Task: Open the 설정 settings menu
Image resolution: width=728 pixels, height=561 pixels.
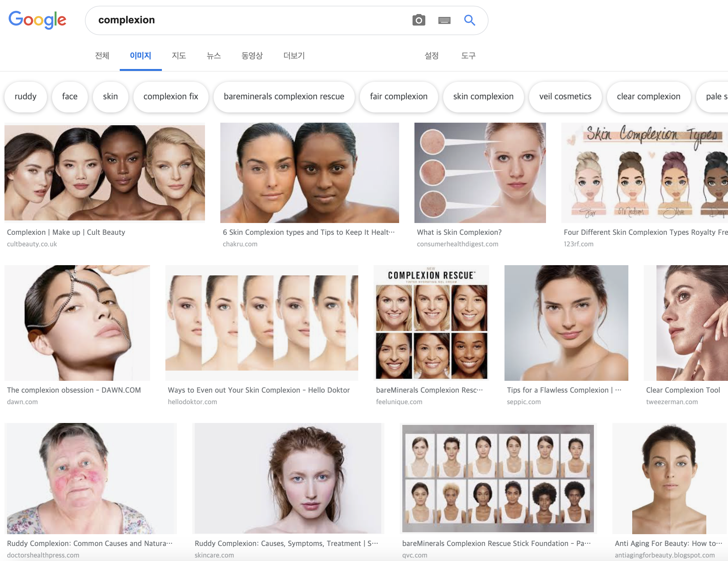Action: [x=431, y=56]
